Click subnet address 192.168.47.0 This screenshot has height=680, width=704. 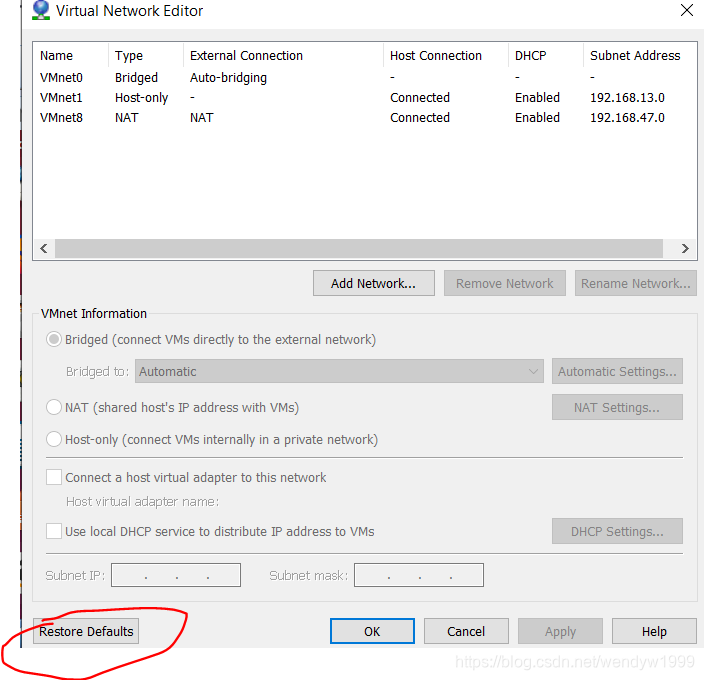[x=627, y=117]
